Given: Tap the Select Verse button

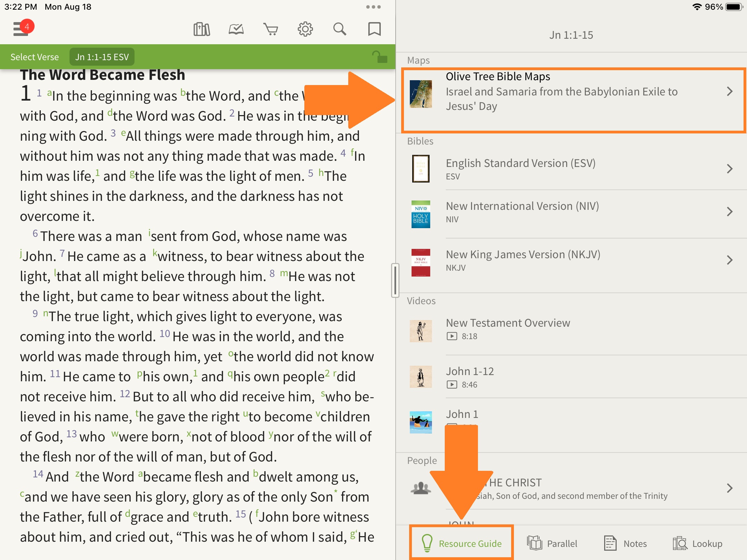Looking at the screenshot, I should pyautogui.click(x=35, y=57).
